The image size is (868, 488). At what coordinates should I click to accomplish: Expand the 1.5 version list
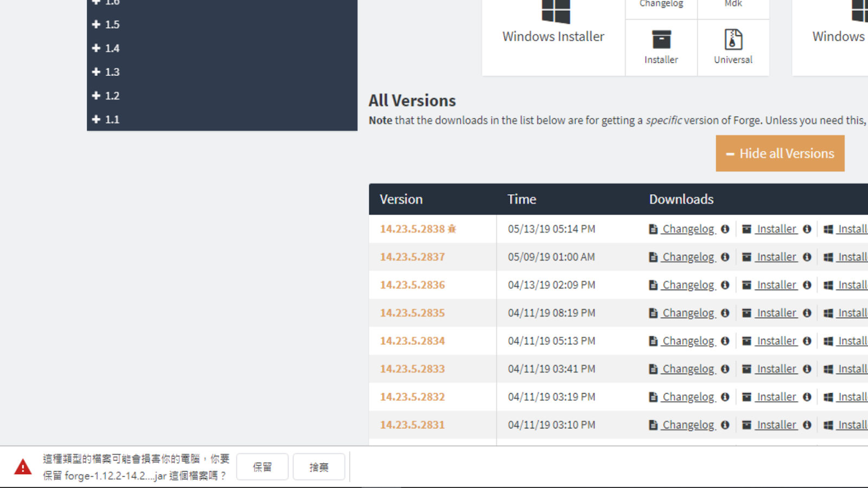tap(106, 24)
